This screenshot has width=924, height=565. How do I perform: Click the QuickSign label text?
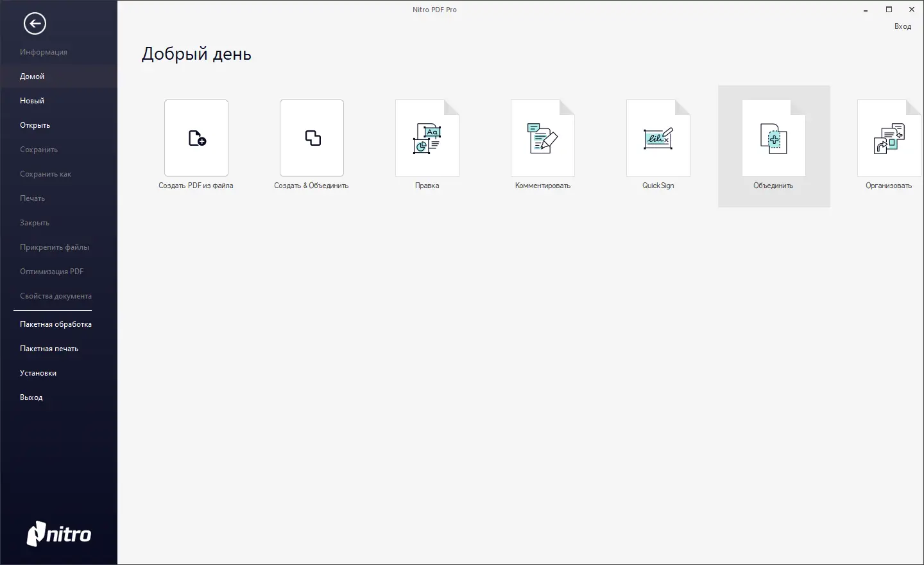coord(658,186)
